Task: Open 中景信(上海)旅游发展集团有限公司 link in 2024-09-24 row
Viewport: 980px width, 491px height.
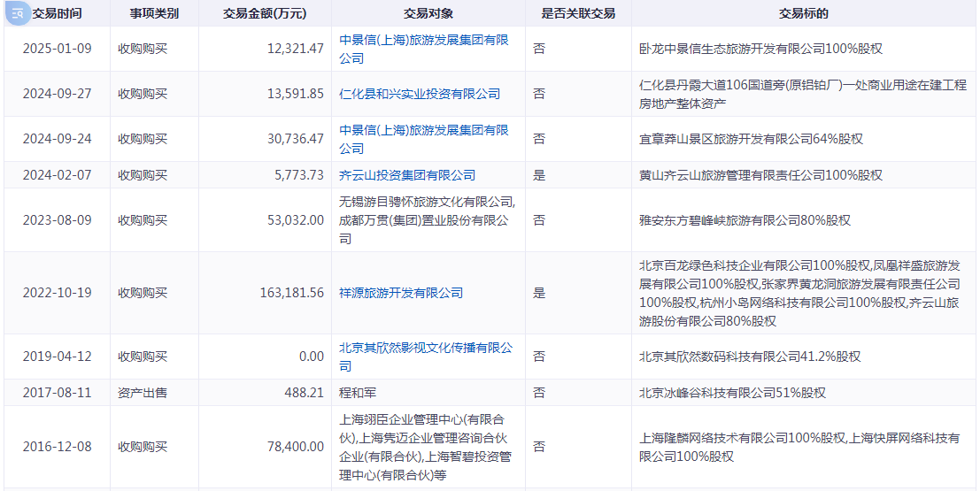Action: (x=424, y=139)
